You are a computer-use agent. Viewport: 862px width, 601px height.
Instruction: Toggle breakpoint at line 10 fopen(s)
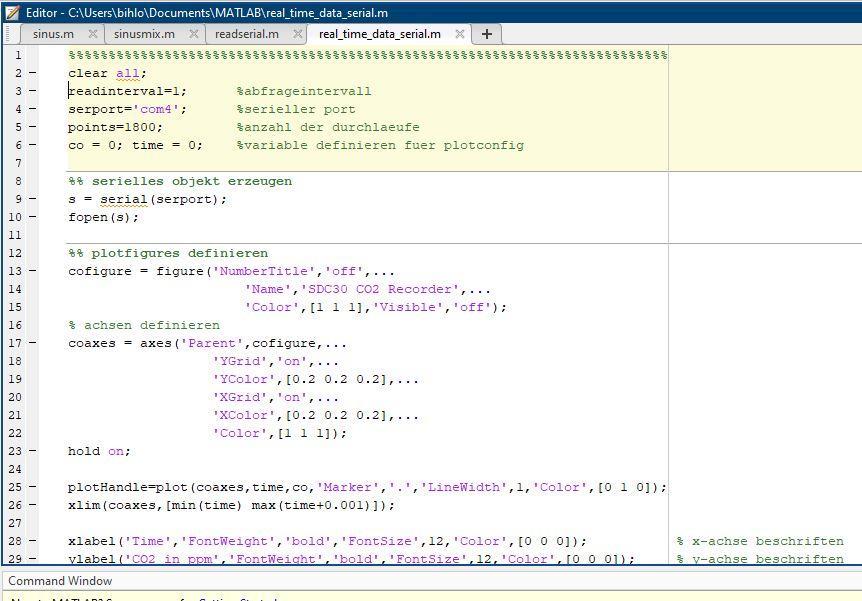[32, 217]
